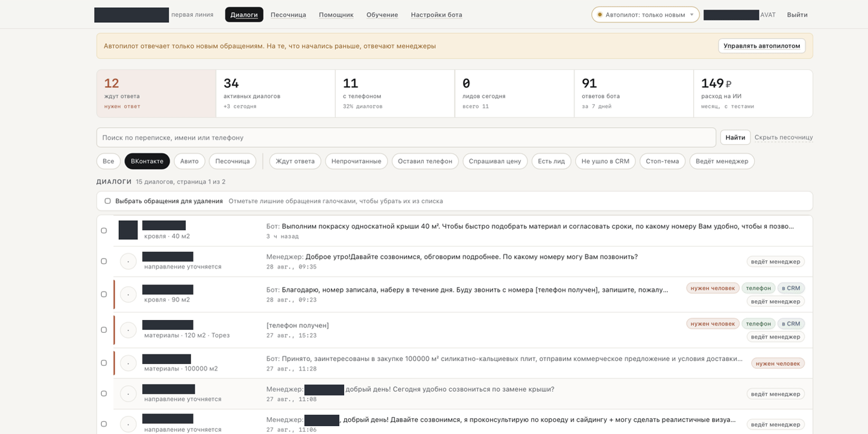Click the нужен человек tag in the 100000 м2 row

778,363
